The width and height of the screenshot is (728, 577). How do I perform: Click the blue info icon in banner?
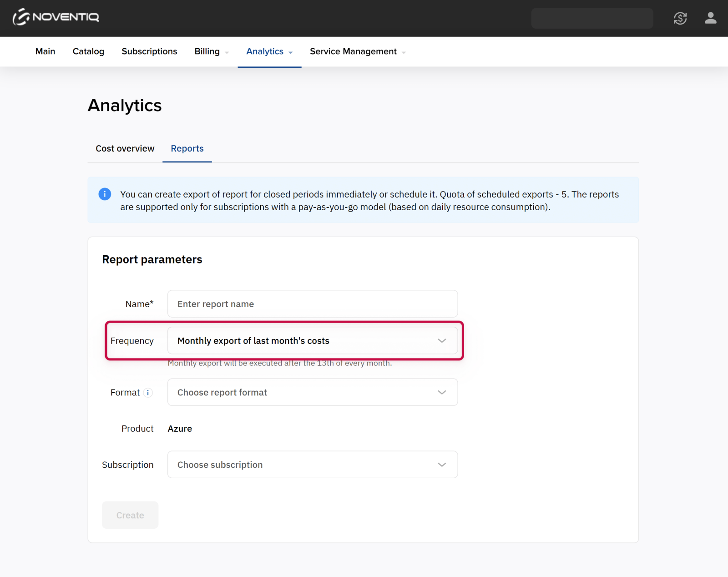tap(105, 194)
